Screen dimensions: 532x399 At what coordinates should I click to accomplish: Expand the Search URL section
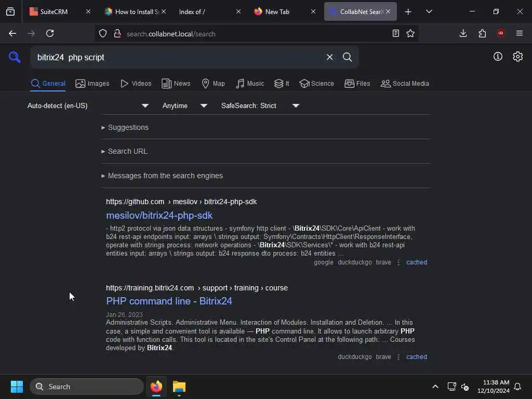[124, 151]
